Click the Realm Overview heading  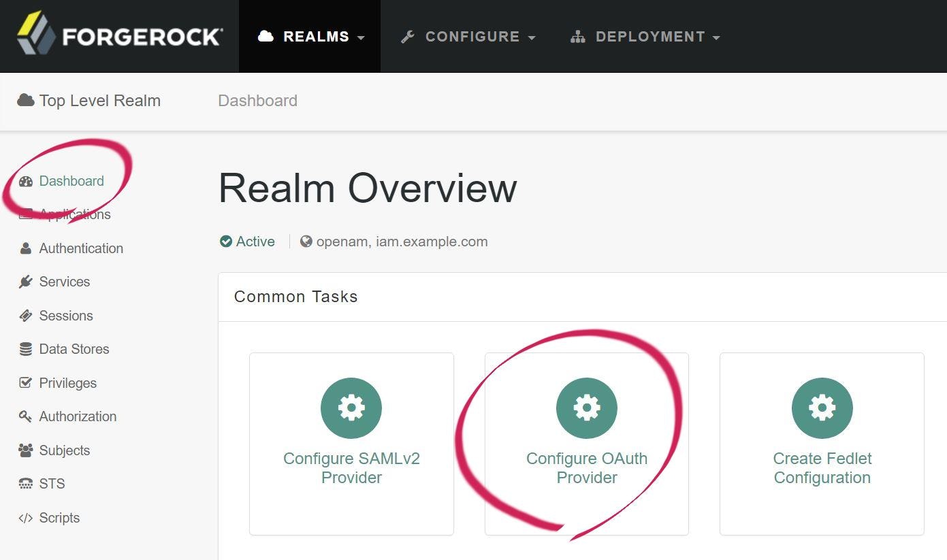368,188
